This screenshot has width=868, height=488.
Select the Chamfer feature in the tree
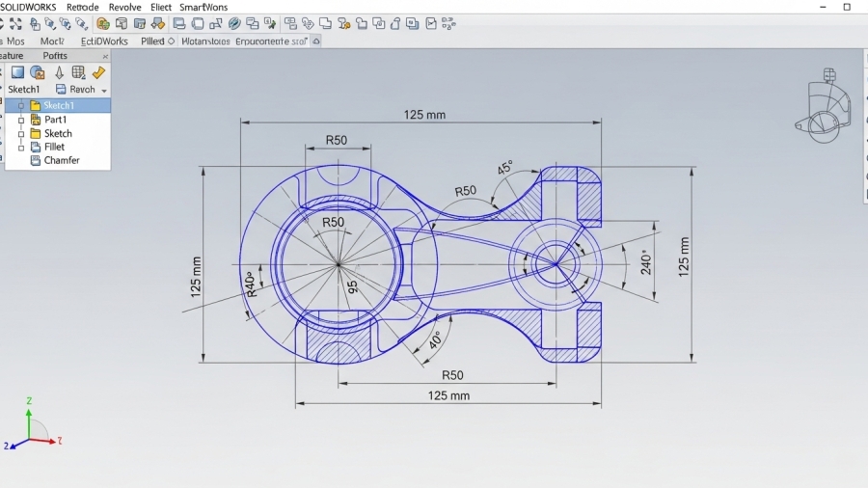coord(62,160)
